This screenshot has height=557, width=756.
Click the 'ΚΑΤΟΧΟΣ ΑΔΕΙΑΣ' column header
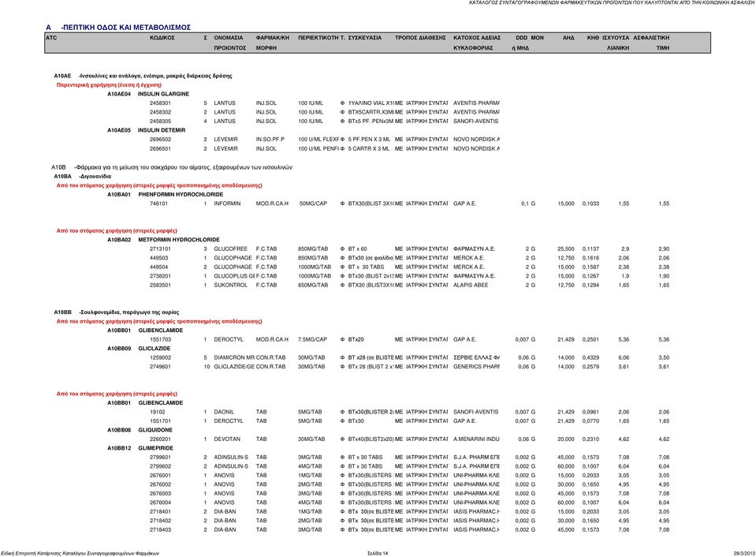(477, 38)
